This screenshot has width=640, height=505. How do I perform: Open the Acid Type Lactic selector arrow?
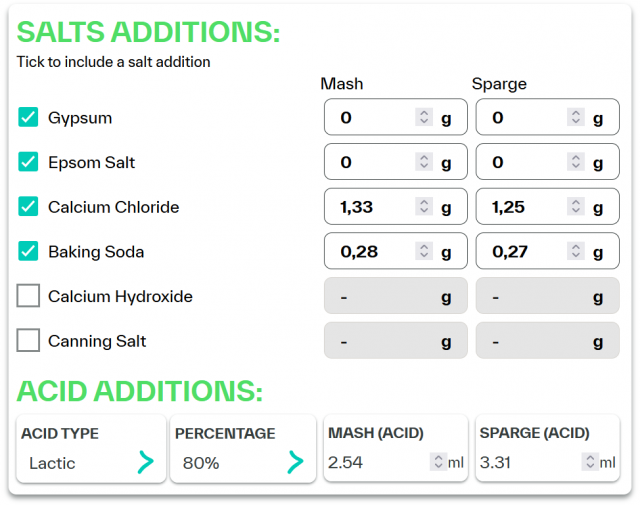tap(146, 462)
